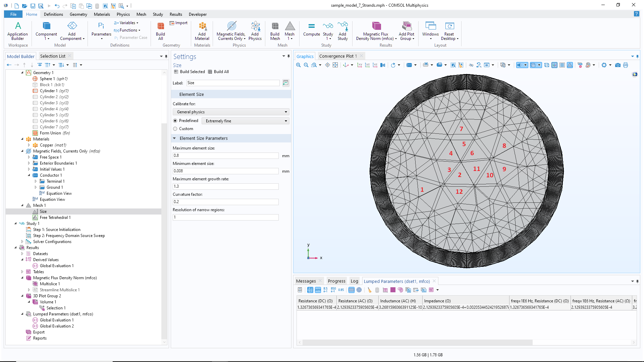Open the Extremely fine predefined size dropdown
Screen dimensions: 644x362
246,121
